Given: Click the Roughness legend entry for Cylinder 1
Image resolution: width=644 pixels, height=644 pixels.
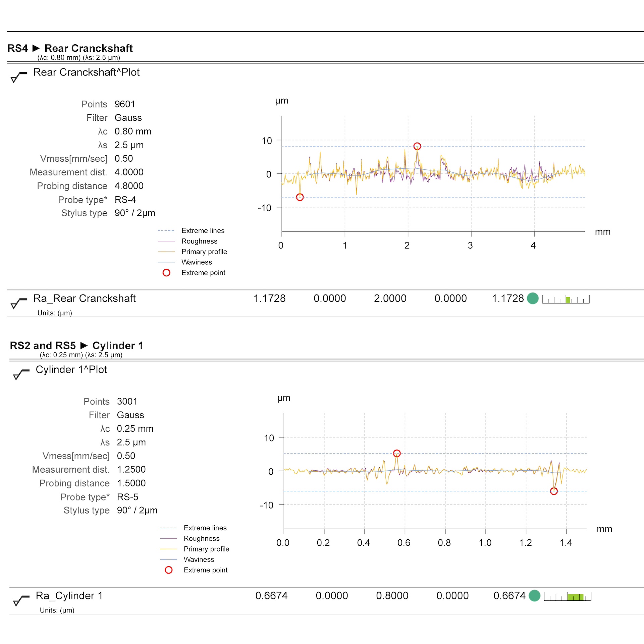Looking at the screenshot, I should (201, 538).
